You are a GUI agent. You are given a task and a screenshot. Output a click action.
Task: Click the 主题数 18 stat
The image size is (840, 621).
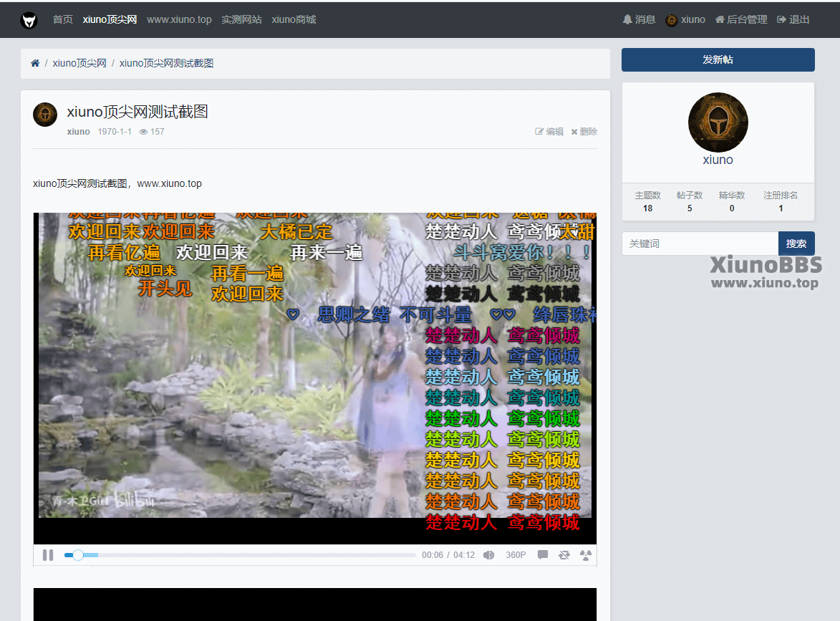click(x=647, y=201)
